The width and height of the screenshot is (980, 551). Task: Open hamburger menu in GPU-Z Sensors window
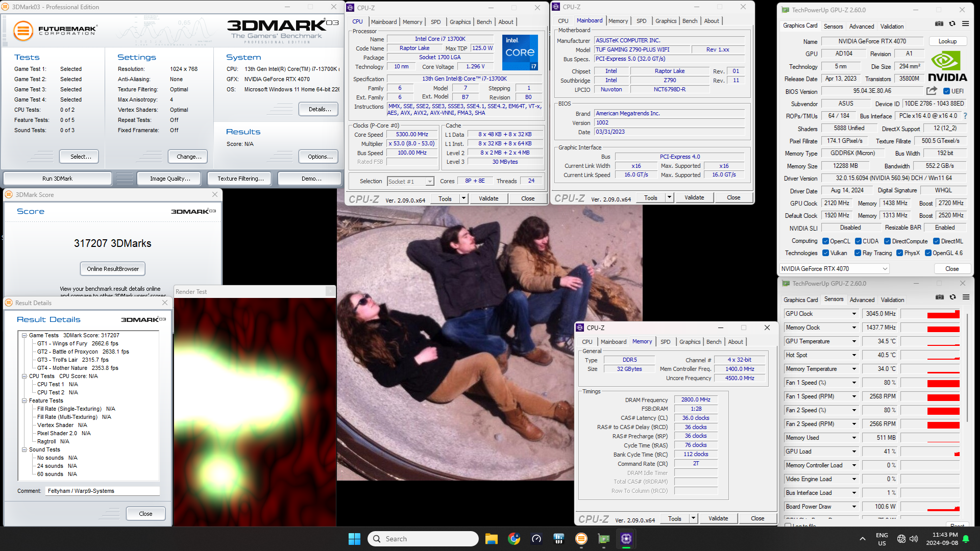coord(966,297)
